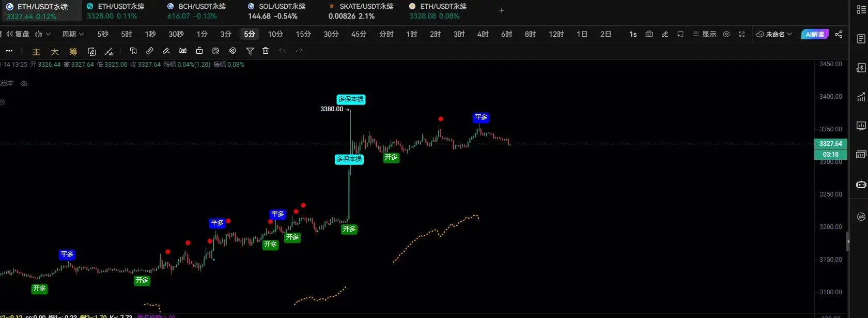Viewport: 868px width, 318px height.
Task: Toggle the eye icon next to 版本
Action: tap(23, 83)
